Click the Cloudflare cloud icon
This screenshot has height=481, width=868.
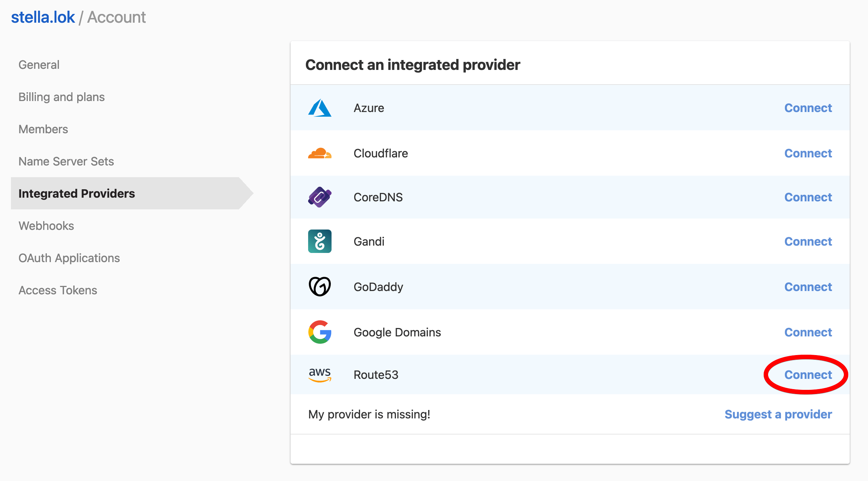point(320,153)
